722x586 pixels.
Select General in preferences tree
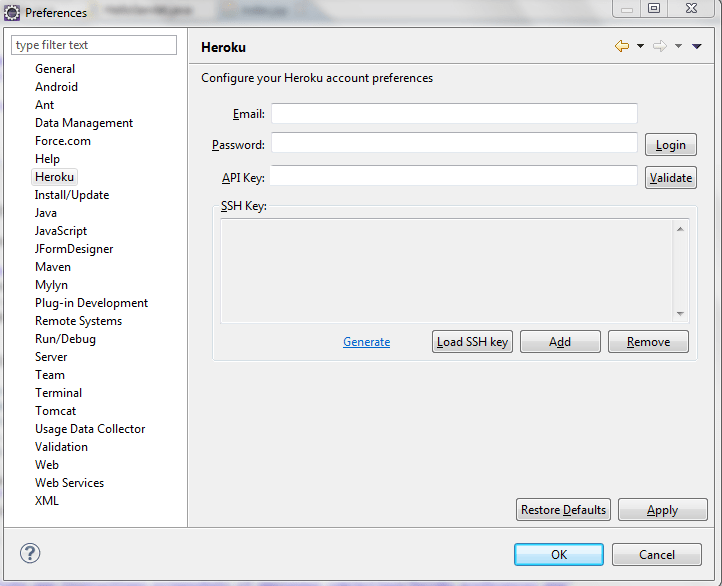[55, 69]
